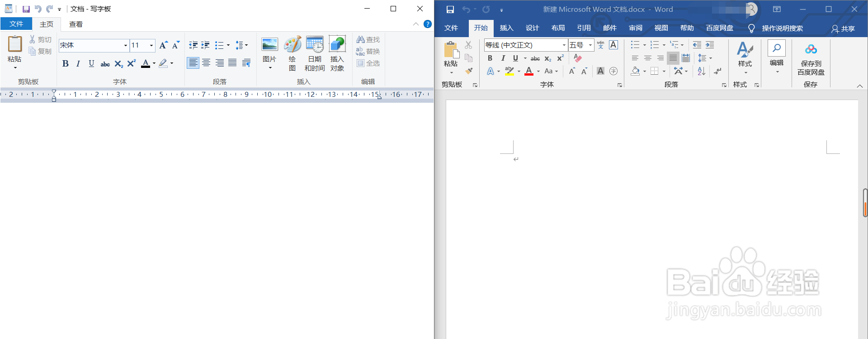
Task: Click Word distributed alignment icon
Action: 686,58
